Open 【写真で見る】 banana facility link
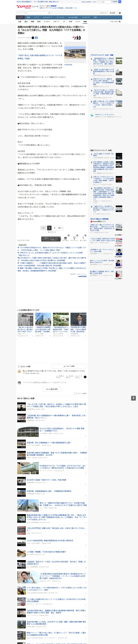Viewport: 138px width, 644px height. click(40, 57)
